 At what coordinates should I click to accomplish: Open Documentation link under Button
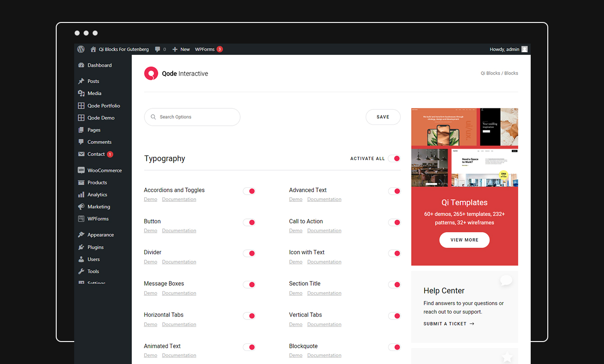coord(179,231)
